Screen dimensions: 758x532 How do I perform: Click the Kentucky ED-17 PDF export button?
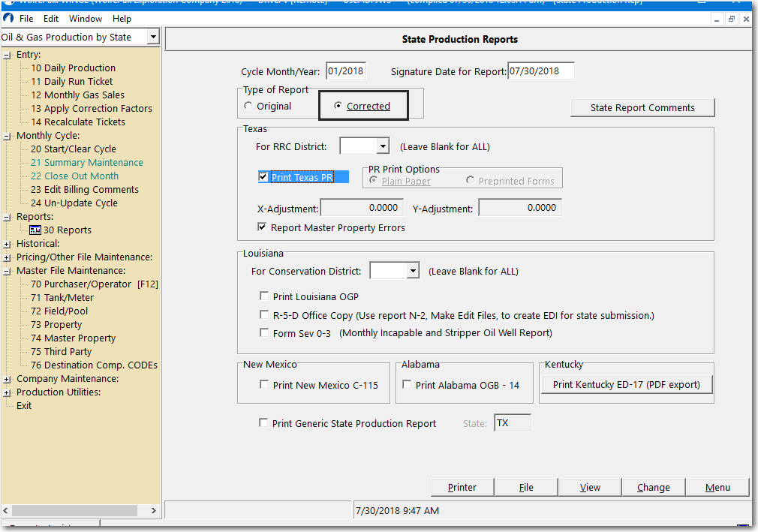point(626,383)
